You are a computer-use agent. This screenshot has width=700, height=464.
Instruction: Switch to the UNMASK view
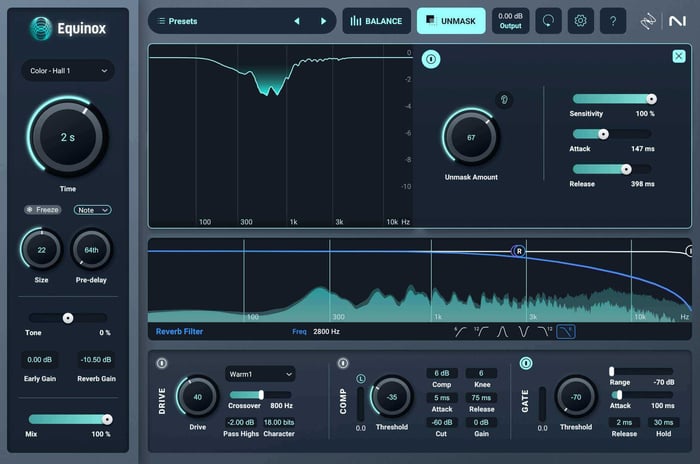click(x=451, y=21)
